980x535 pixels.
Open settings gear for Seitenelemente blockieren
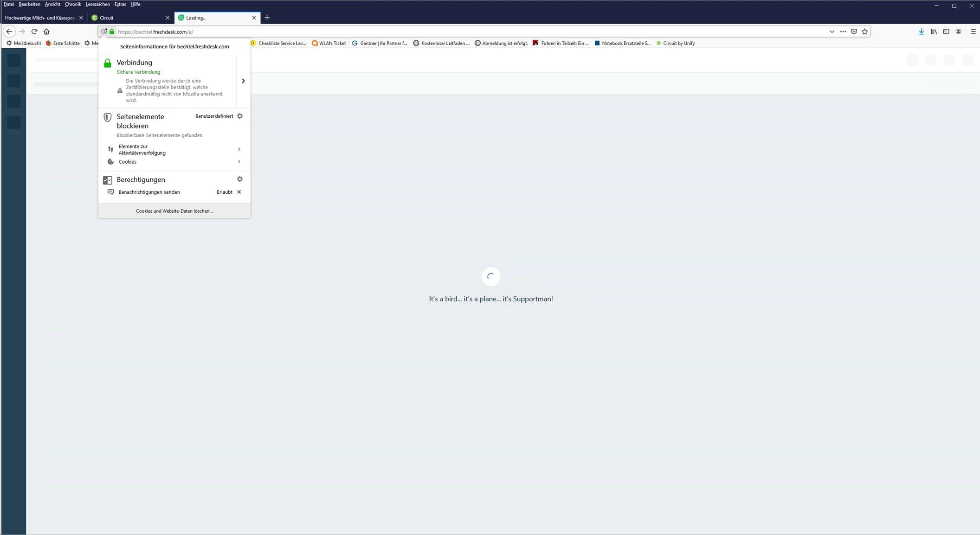240,116
